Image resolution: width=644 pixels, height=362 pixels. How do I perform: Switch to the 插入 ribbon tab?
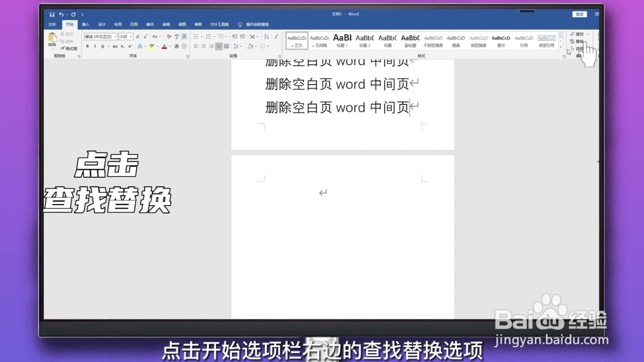click(86, 24)
